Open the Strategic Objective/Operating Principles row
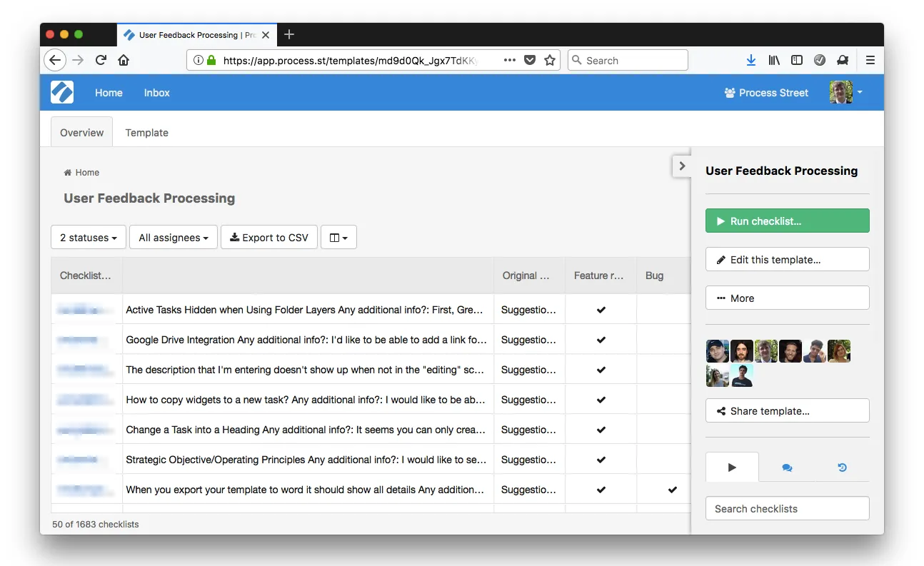 306,460
